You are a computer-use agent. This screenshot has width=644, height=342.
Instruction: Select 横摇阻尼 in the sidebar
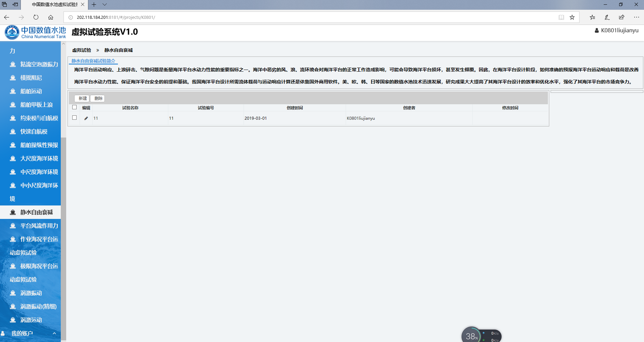pos(31,78)
